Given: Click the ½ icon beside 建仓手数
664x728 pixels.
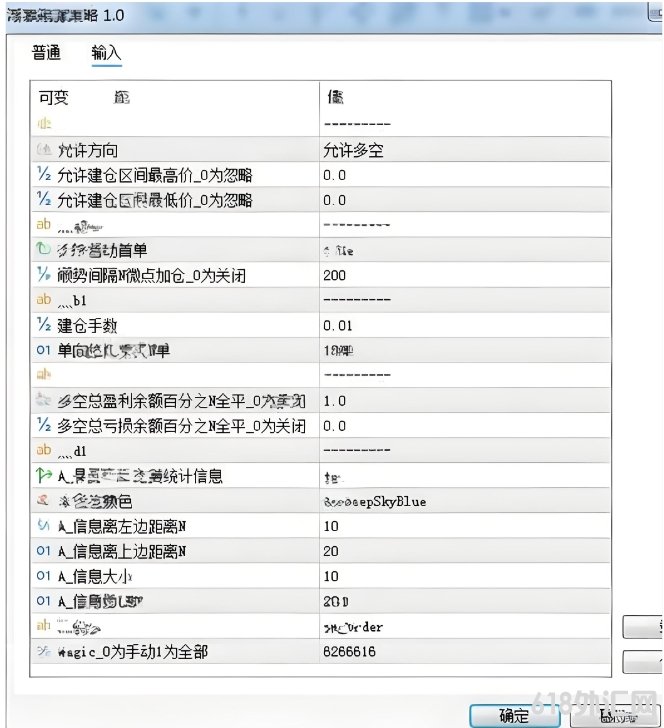Looking at the screenshot, I should (44, 325).
